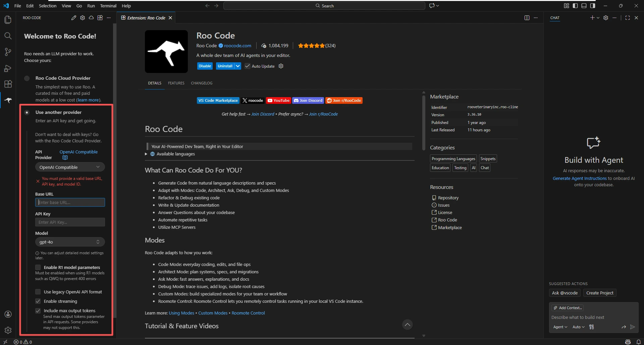This screenshot has width=644, height=345.
Task: Open the Terminal menu
Action: tap(108, 6)
